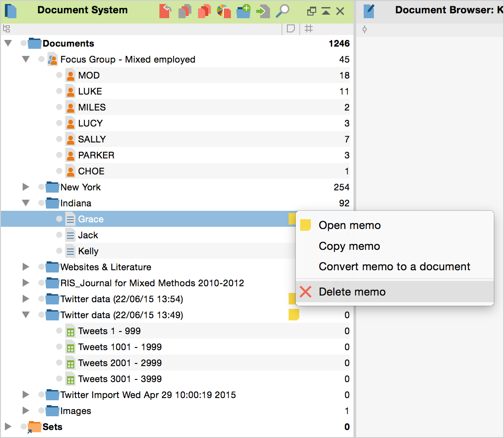Click the hash symbol column header
This screenshot has width=504, height=438.
(309, 29)
